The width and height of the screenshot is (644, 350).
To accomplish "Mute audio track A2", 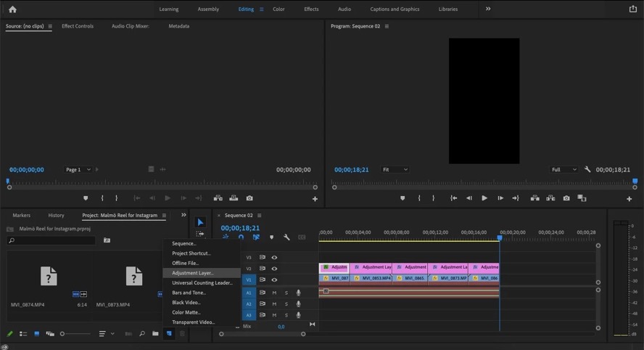I will point(274,304).
